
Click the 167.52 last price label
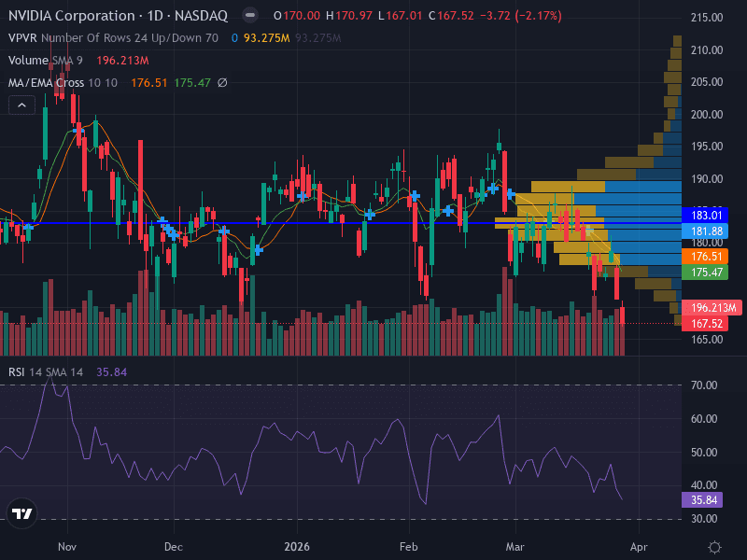point(705,324)
